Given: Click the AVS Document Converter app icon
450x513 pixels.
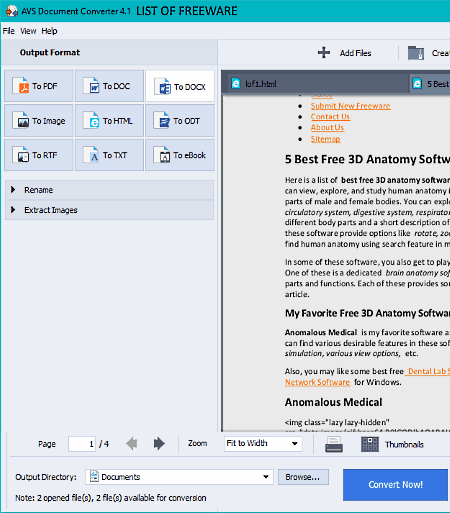Looking at the screenshot, I should pos(12,11).
